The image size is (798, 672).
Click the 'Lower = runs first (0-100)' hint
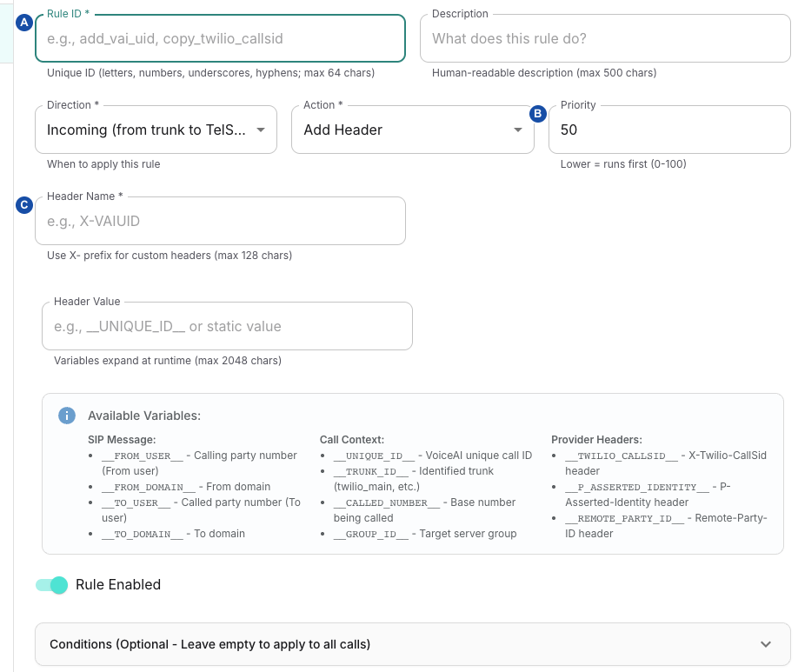[623, 164]
